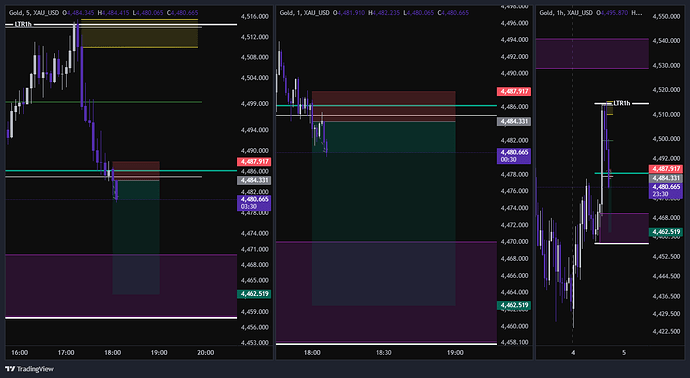Viewport: 690px width, 378px height.
Task: Click gray 4,484.331 entry label on 5-minute chart
Action: click(x=254, y=180)
